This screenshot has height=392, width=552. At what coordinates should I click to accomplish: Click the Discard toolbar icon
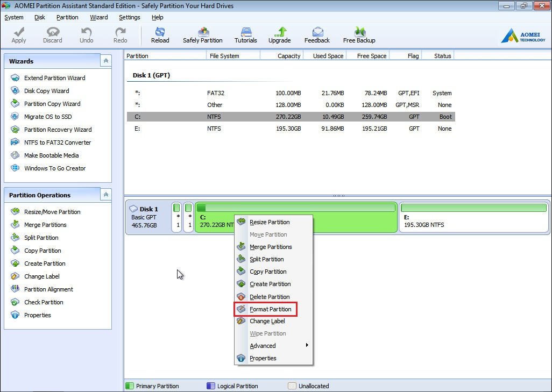(52, 35)
